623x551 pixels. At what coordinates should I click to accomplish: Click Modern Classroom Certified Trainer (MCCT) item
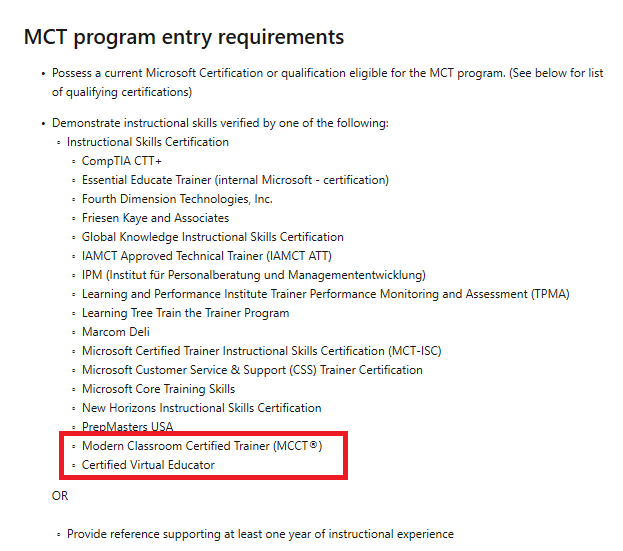(202, 446)
